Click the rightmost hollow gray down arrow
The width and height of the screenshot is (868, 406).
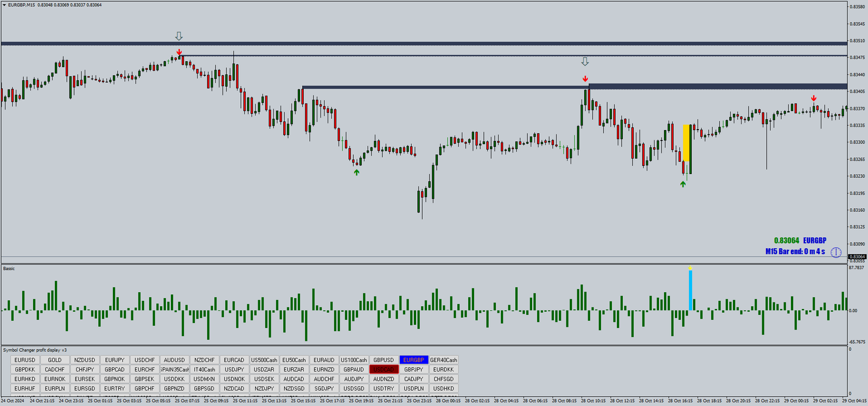[585, 62]
